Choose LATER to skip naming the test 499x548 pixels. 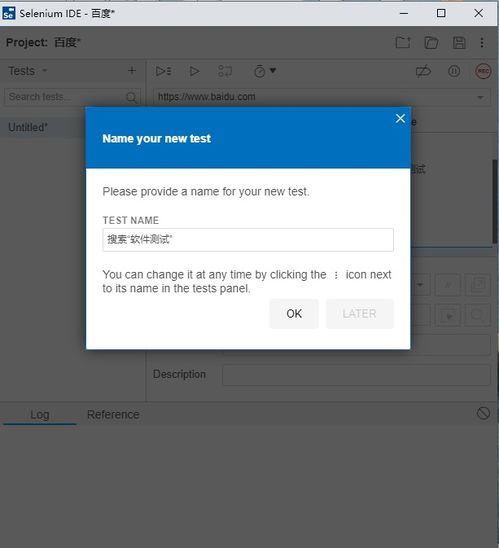[x=360, y=313]
